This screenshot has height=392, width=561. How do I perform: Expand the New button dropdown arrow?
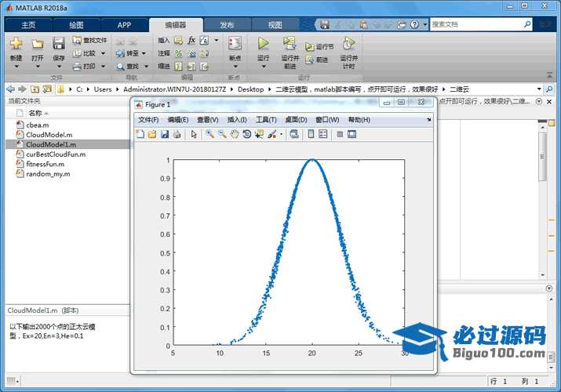pos(16,67)
